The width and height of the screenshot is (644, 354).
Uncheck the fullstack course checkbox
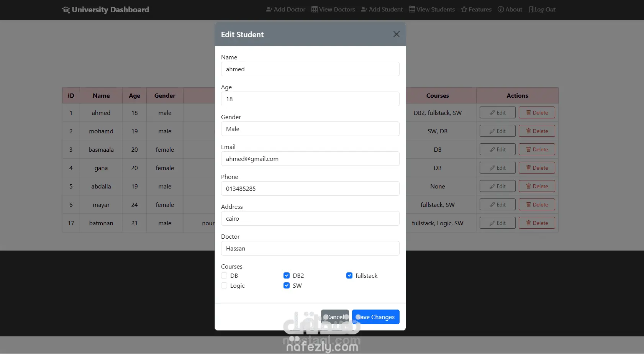349,275
